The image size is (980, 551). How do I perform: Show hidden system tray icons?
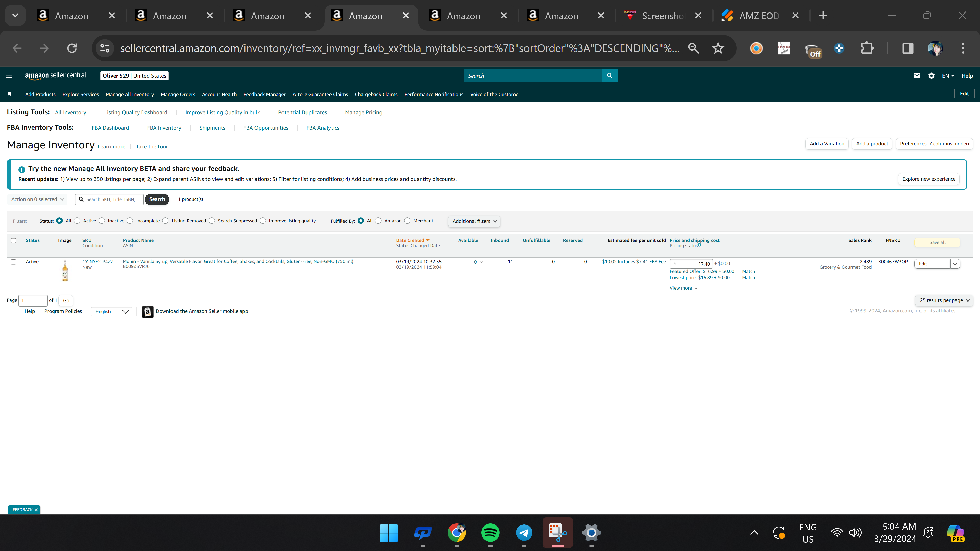[x=754, y=533]
